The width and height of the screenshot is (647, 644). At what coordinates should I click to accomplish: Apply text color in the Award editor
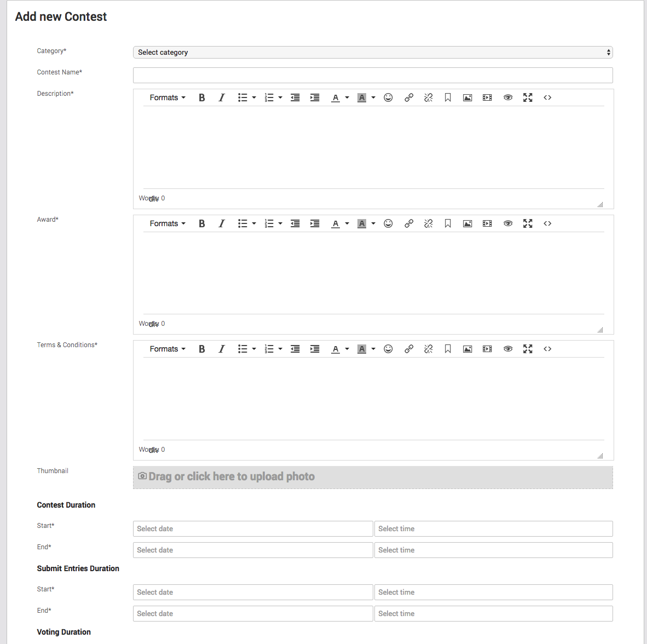coord(336,223)
